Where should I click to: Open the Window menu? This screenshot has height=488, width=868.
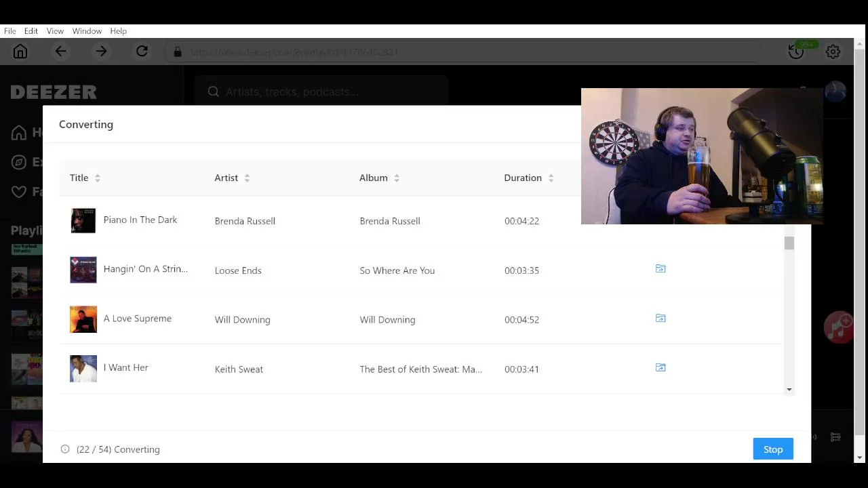tap(87, 31)
